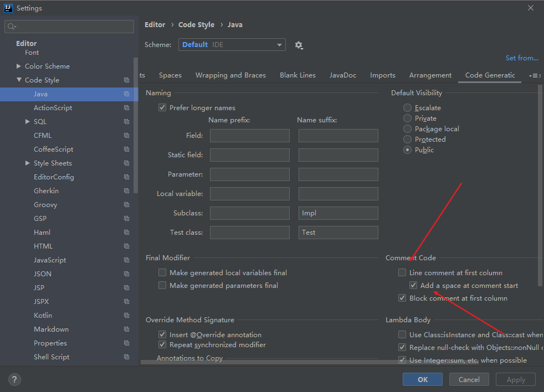Click Code Style in the breadcrumb

click(x=196, y=24)
